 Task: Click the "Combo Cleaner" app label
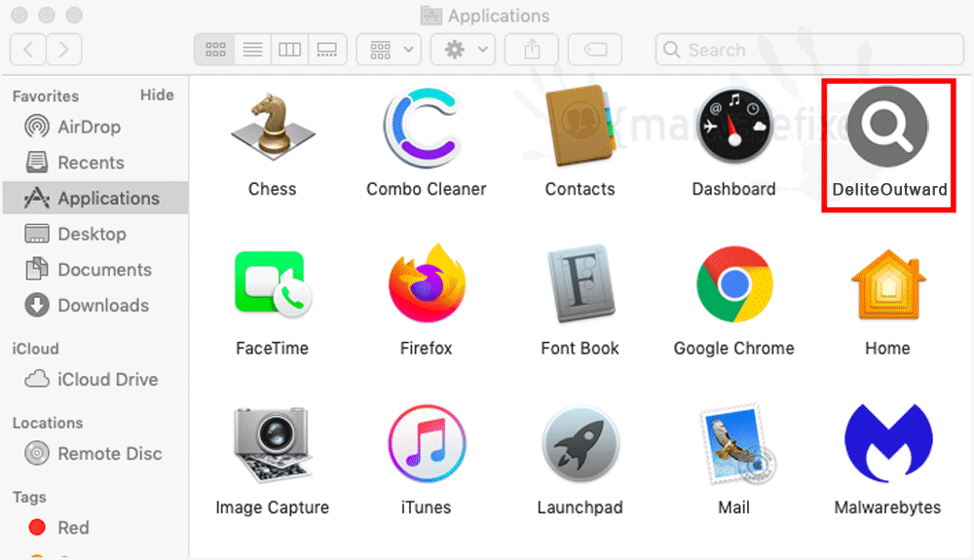[427, 189]
